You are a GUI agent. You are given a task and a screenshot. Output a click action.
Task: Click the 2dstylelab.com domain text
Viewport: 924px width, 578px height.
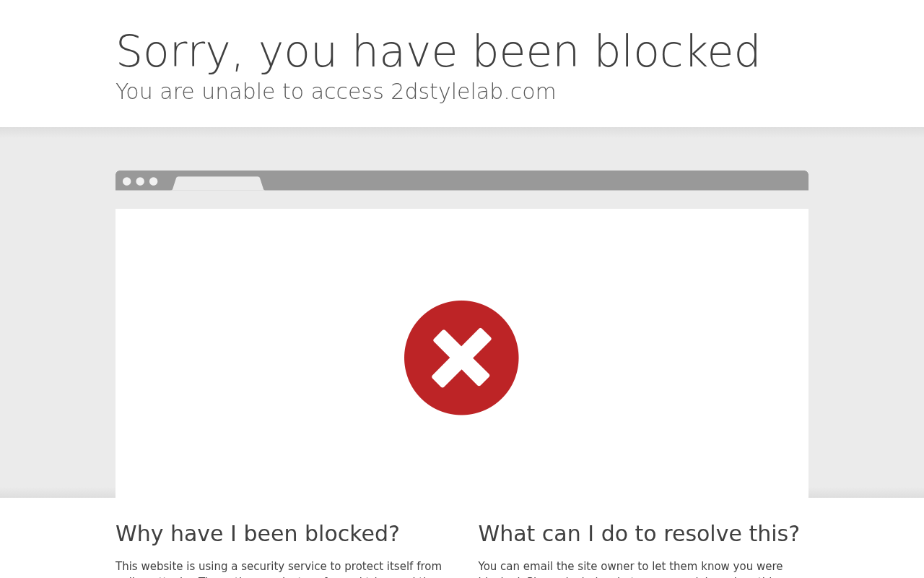[x=474, y=92]
